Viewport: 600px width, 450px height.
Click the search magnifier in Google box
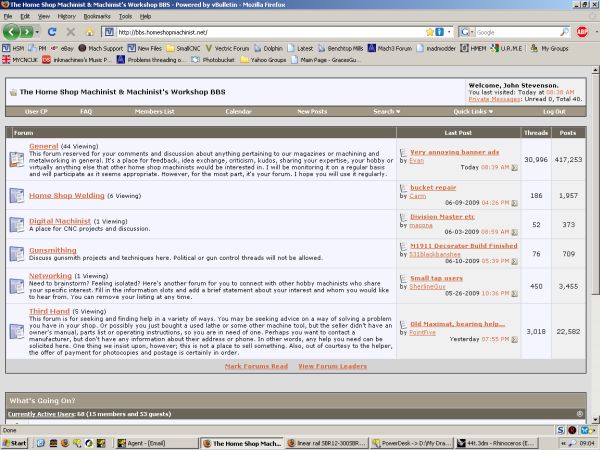(564, 32)
